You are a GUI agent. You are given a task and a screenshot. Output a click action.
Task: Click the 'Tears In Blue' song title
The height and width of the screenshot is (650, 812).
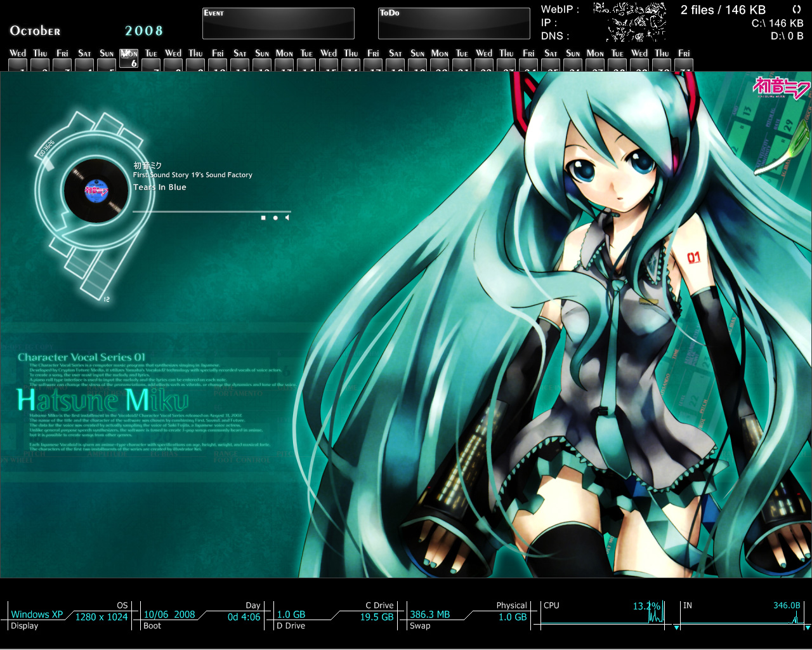tap(160, 187)
